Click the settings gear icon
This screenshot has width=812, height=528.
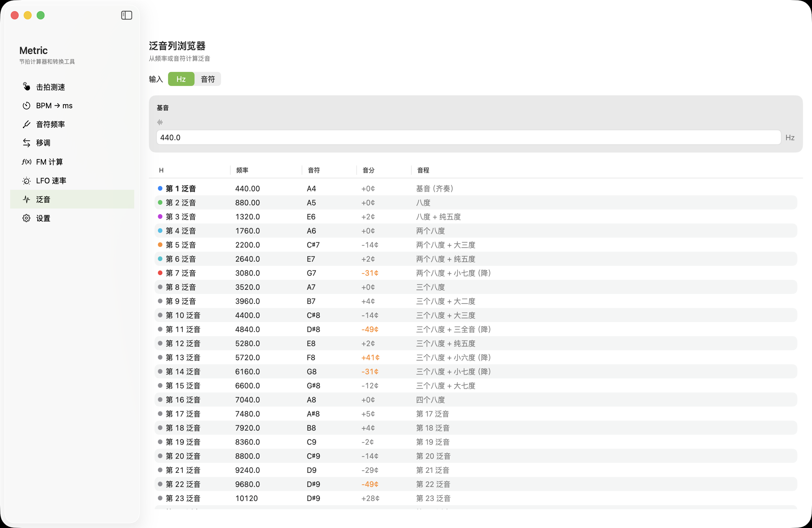pyautogui.click(x=26, y=218)
